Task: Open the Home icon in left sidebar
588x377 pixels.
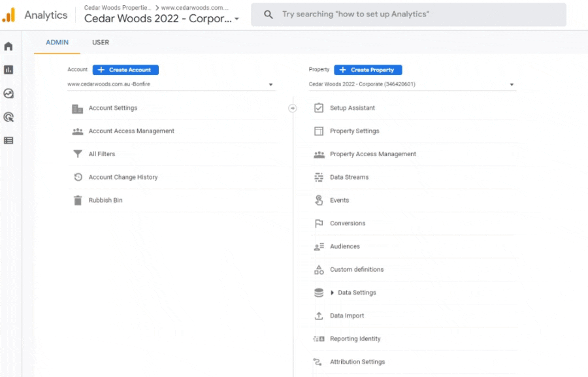Action: click(8, 46)
